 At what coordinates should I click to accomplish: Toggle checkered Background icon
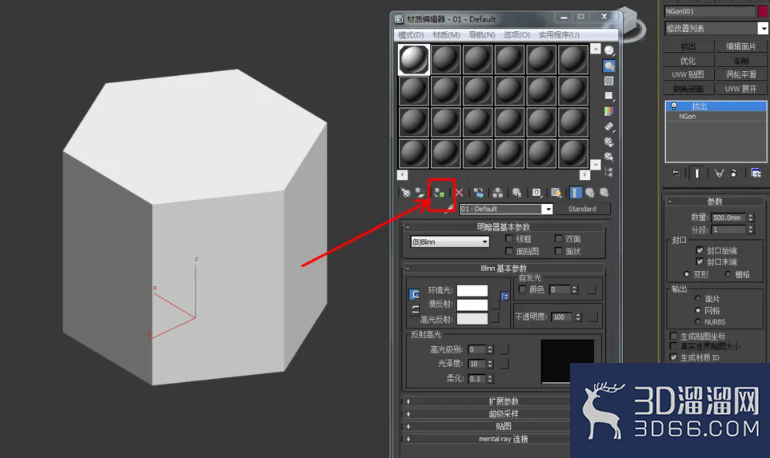[609, 81]
